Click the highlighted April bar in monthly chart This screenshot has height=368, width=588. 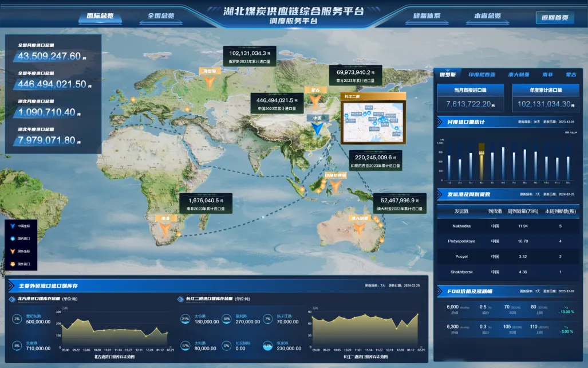482,163
